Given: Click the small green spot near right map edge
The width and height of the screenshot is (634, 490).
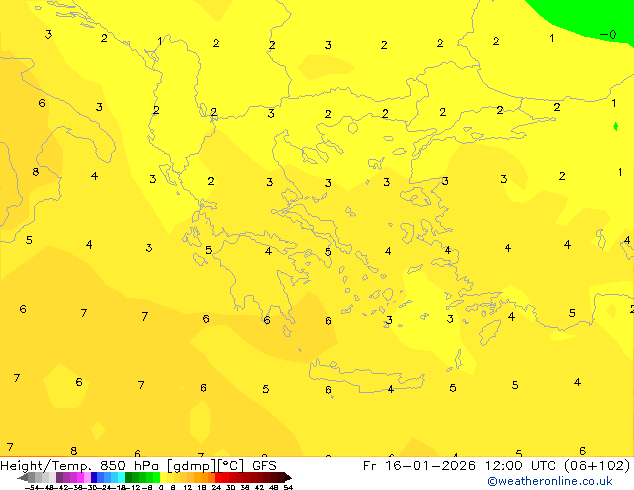Looking at the screenshot, I should (x=615, y=127).
